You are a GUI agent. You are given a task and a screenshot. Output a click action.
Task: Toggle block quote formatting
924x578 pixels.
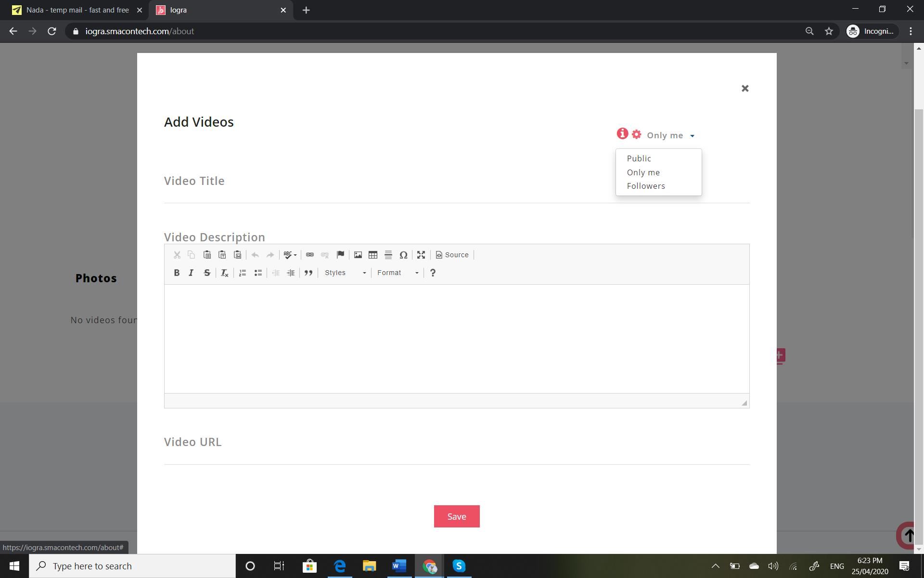[308, 273]
